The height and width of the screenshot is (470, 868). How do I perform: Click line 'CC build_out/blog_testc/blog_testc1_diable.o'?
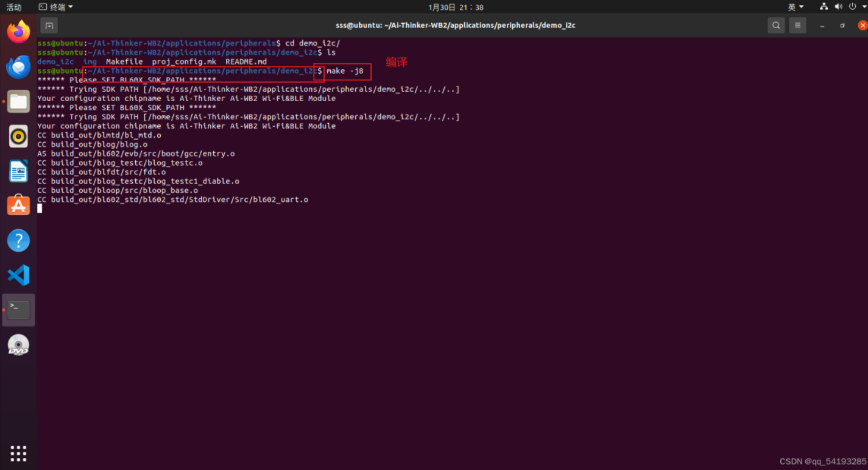[138, 181]
